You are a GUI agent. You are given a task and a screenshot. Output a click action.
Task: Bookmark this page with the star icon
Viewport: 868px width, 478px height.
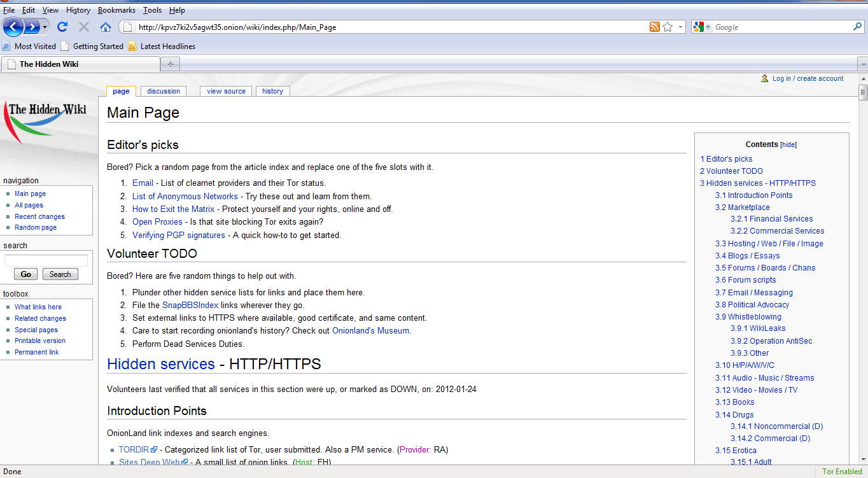(668, 27)
